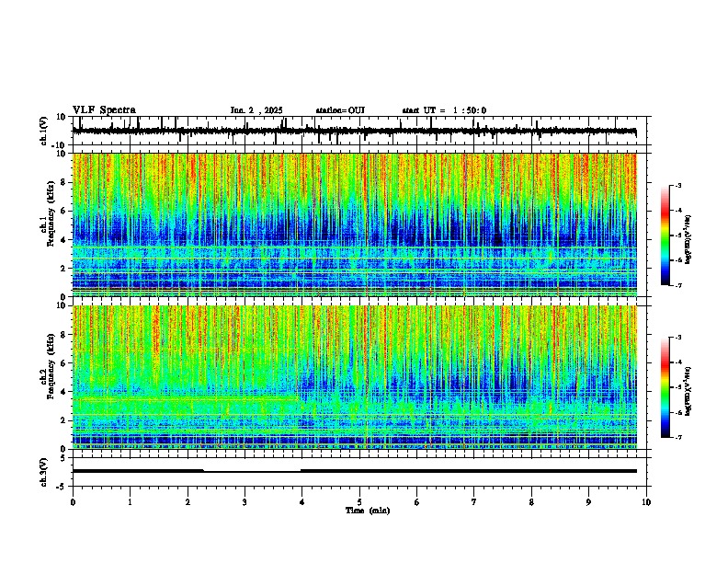Click the "9" minute tick label
This screenshot has width=728, height=563.
[588, 502]
